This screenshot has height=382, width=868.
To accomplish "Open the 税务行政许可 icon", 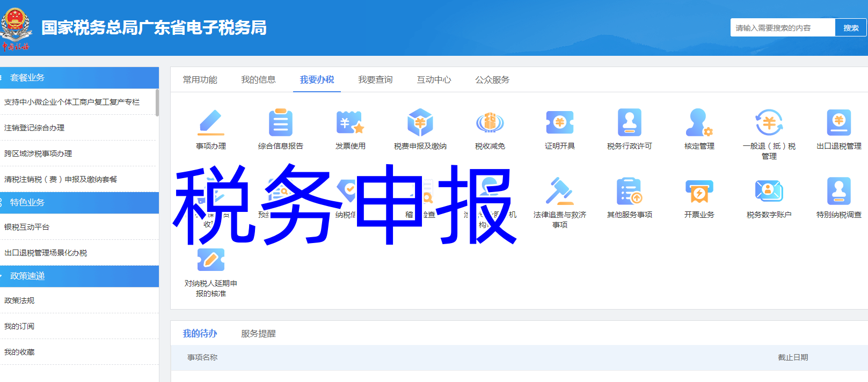I will [630, 123].
